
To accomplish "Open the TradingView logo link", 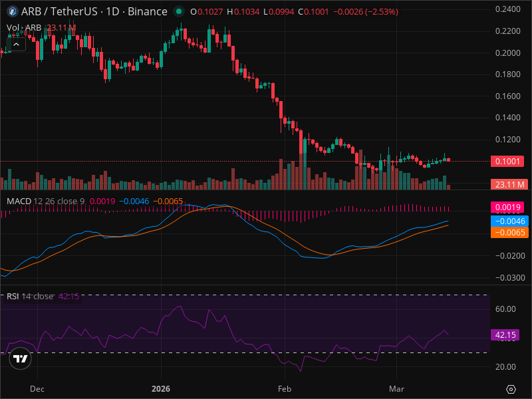I will coord(21,358).
